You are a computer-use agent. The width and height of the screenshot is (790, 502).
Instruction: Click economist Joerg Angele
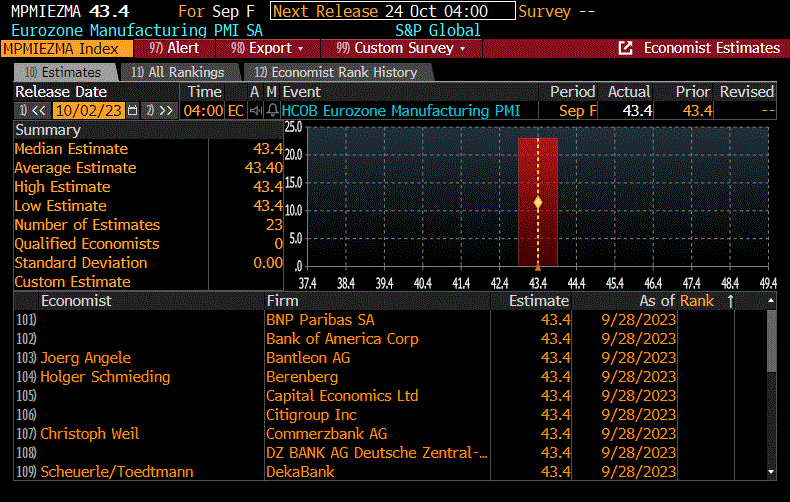pyautogui.click(x=86, y=358)
